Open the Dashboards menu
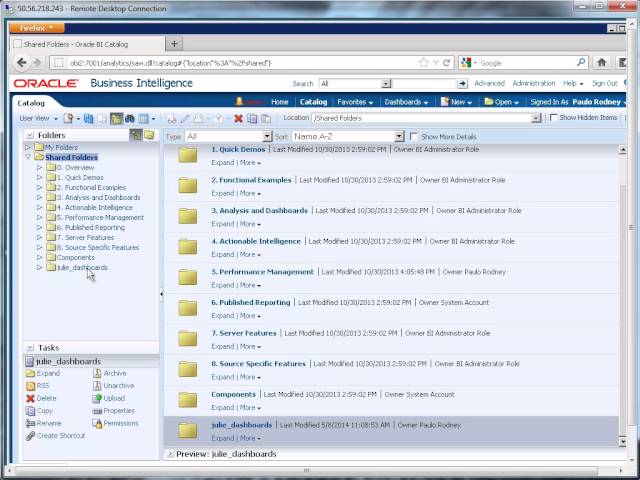The width and height of the screenshot is (640, 480). [406, 102]
